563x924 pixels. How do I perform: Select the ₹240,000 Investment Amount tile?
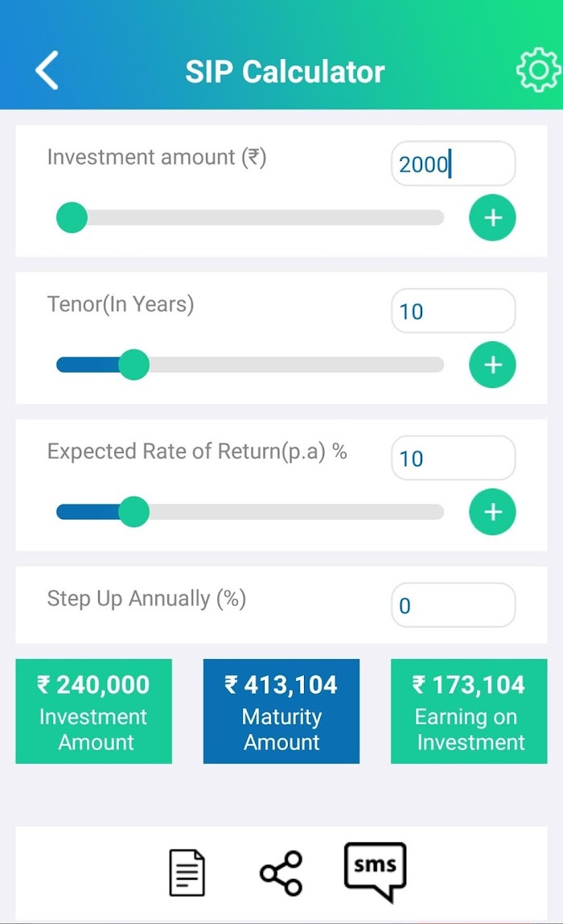[93, 712]
